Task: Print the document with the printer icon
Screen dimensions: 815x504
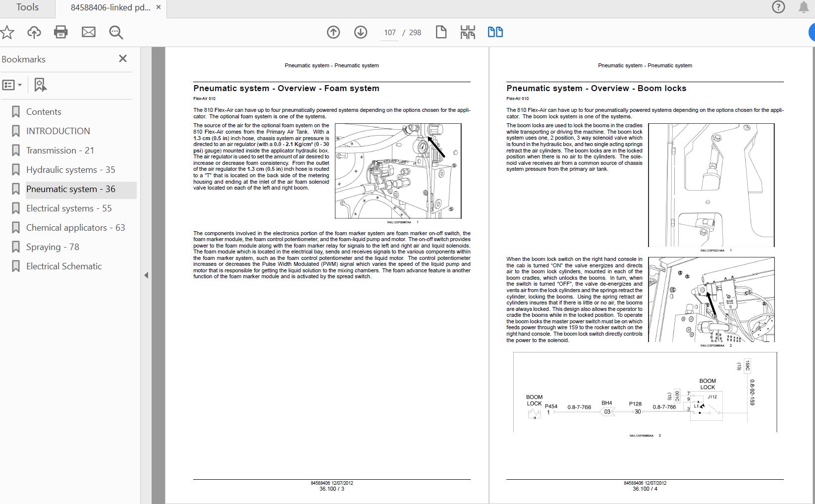Action: pyautogui.click(x=61, y=33)
